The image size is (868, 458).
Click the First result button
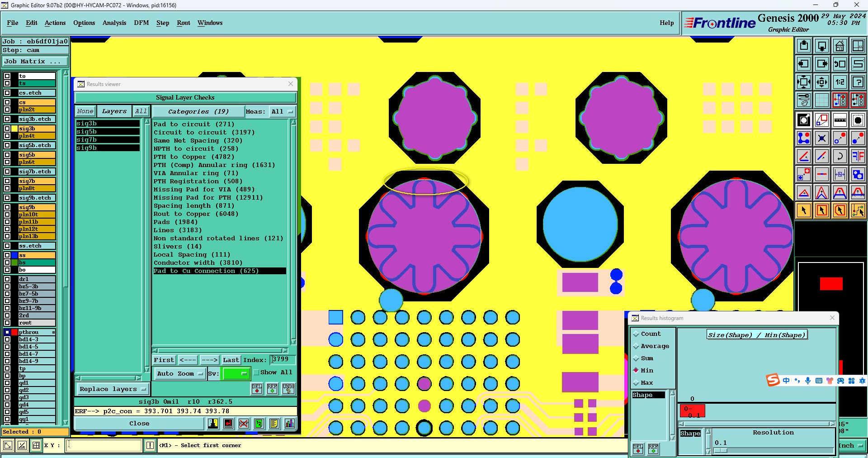[x=164, y=360]
